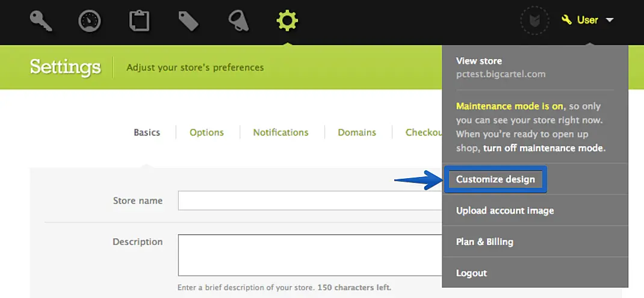Click Logout in the user menu
The height and width of the screenshot is (298, 644).
click(x=471, y=273)
